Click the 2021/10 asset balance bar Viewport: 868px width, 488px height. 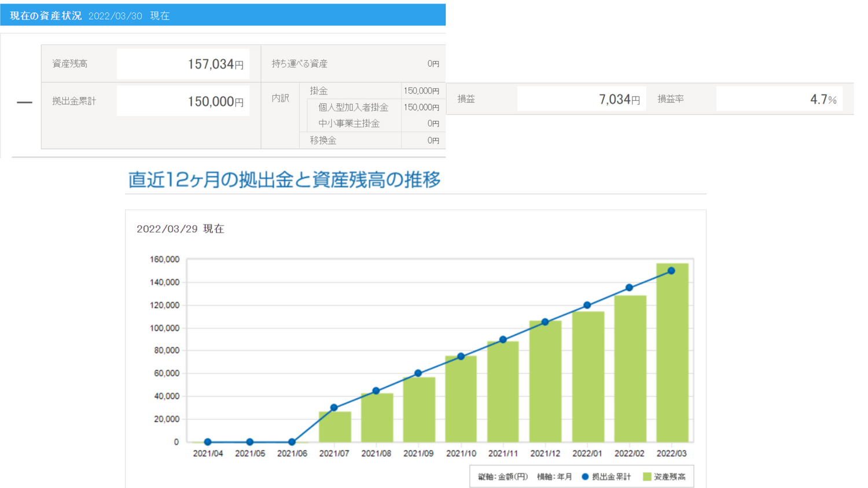[x=461, y=399]
